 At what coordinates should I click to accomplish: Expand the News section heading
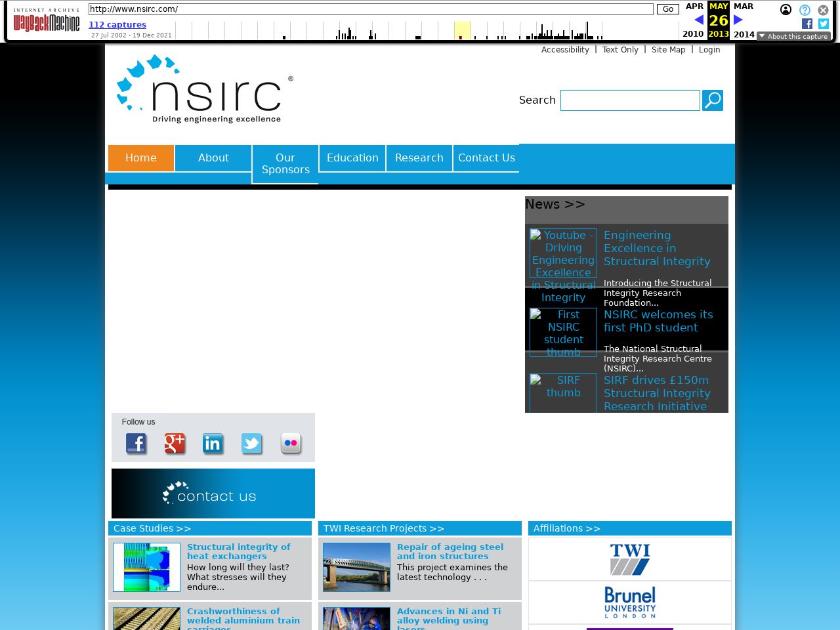click(x=555, y=205)
